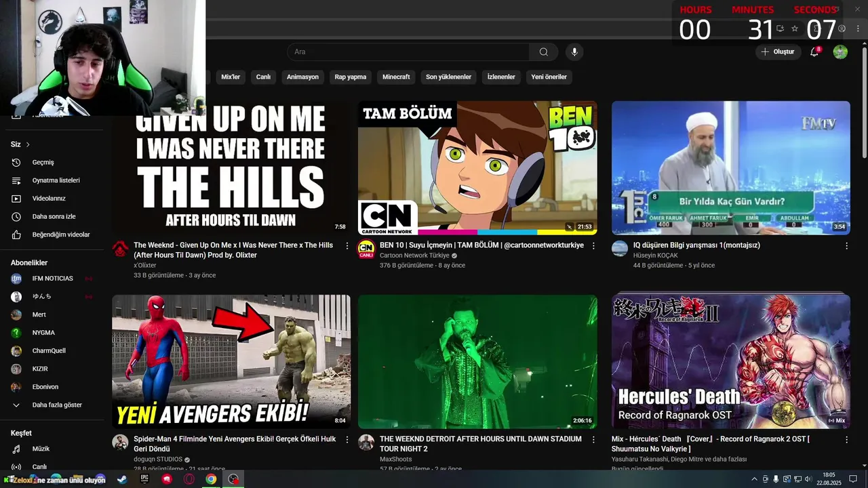This screenshot has height=488, width=868.
Task: Open Opera GX from the taskbar
Action: tap(189, 479)
